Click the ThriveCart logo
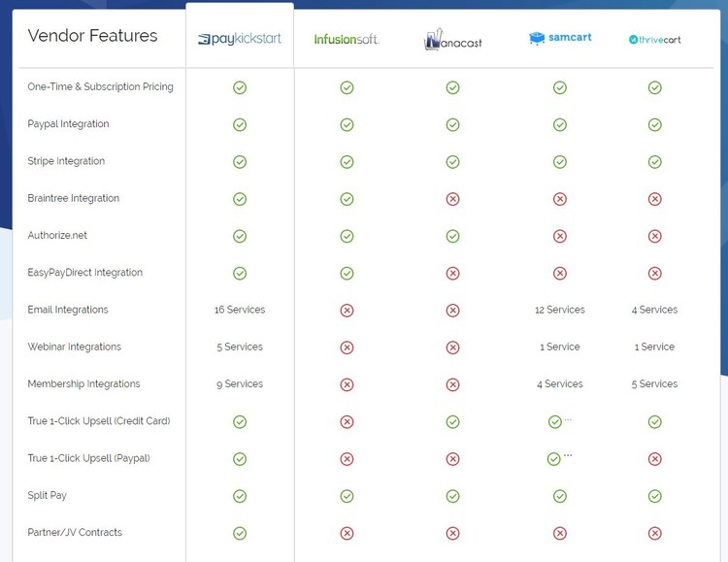 (x=654, y=40)
